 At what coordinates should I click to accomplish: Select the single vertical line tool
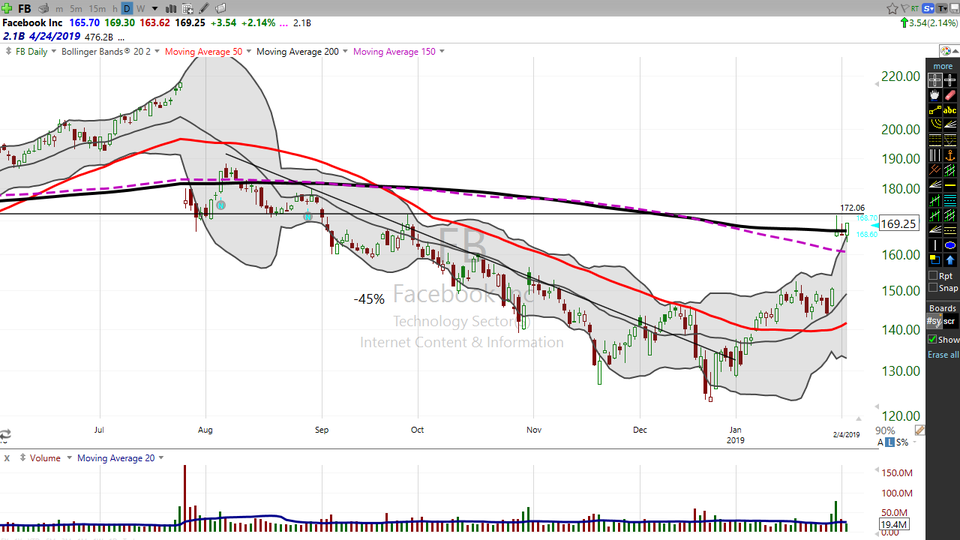point(935,245)
